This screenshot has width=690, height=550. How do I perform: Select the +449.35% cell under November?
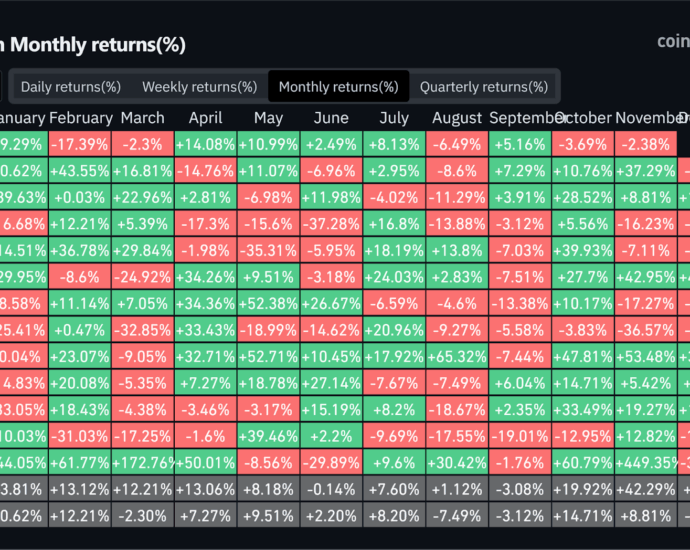click(x=646, y=460)
